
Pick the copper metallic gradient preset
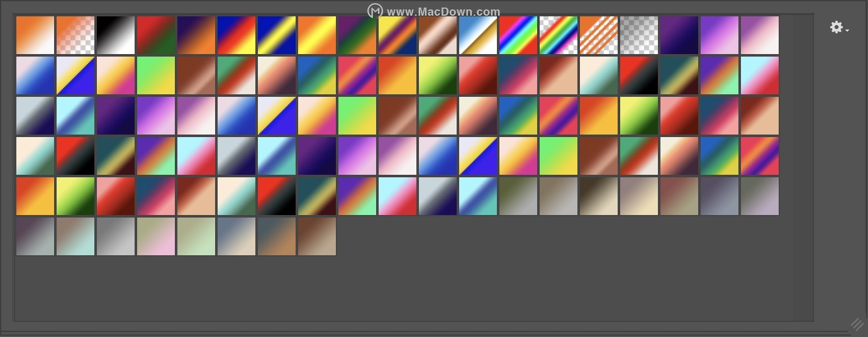point(438,35)
